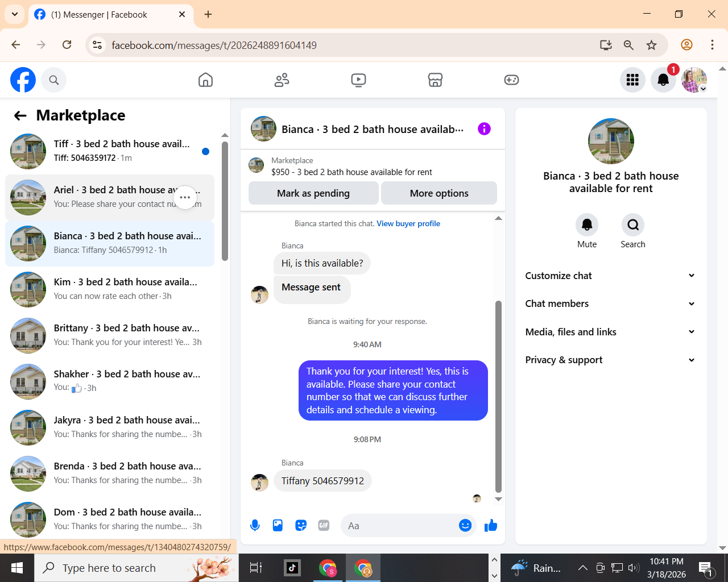This screenshot has width=728, height=582.
Task: Expand Privacy & support section
Action: tap(610, 360)
